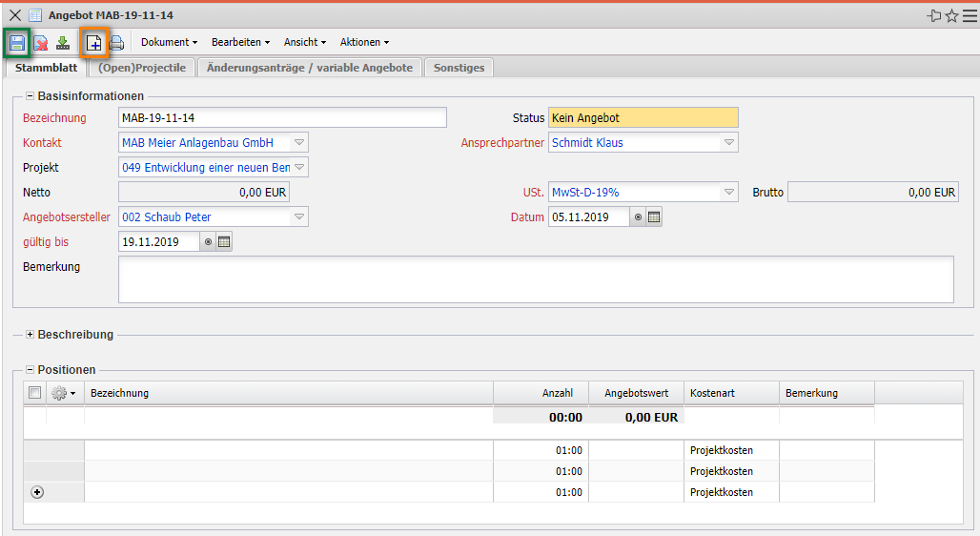The image size is (980, 536).
Task: Tick the select-all checkbox in Positionen header
Action: pyautogui.click(x=35, y=393)
